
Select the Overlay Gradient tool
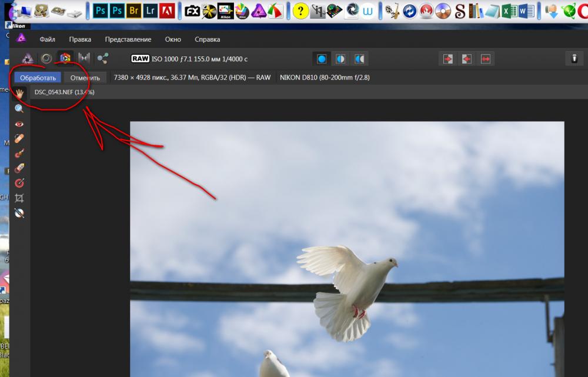click(x=19, y=183)
